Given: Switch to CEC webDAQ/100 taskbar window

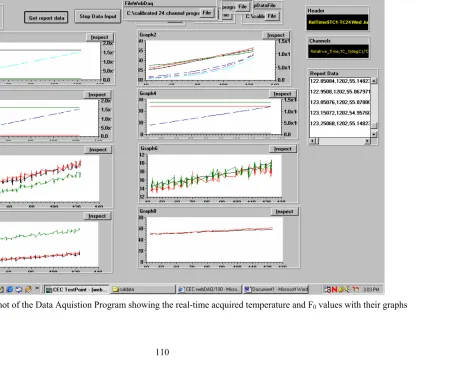Looking at the screenshot, I should coord(209,290).
